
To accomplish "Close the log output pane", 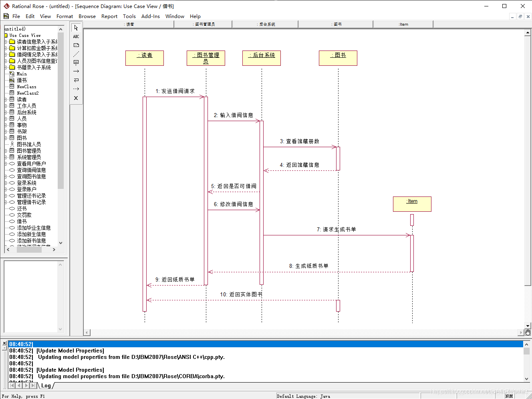I will point(4,343).
